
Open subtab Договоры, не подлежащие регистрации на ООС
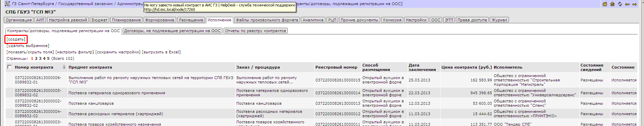coord(172,31)
